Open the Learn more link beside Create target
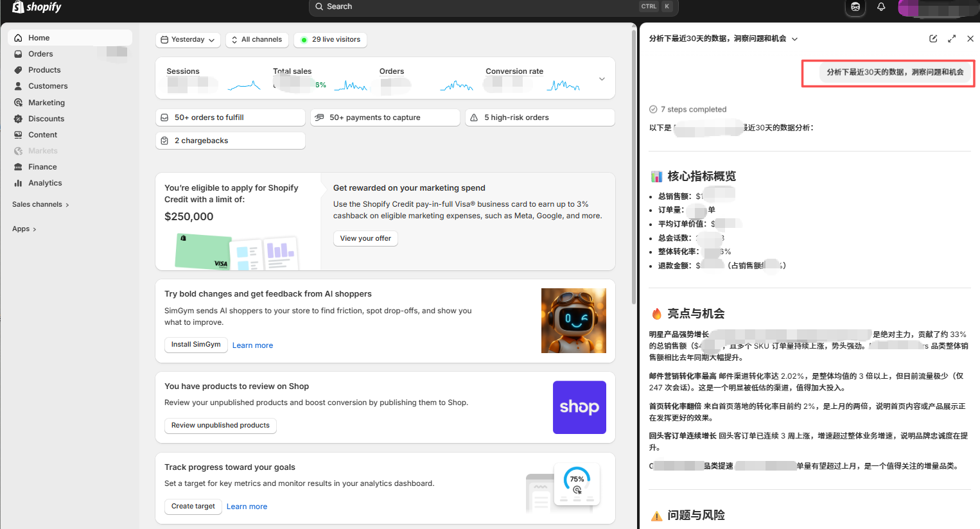Viewport: 980px width, 529px height. click(x=247, y=507)
